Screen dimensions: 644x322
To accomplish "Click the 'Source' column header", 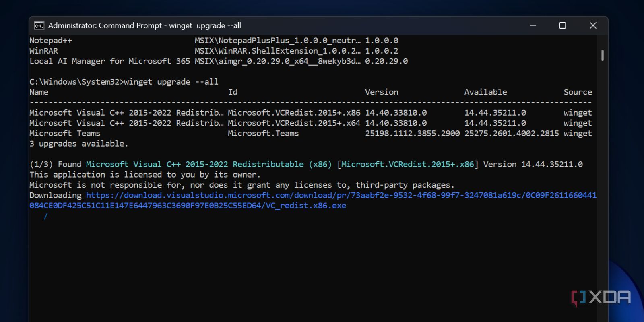I will (578, 92).
